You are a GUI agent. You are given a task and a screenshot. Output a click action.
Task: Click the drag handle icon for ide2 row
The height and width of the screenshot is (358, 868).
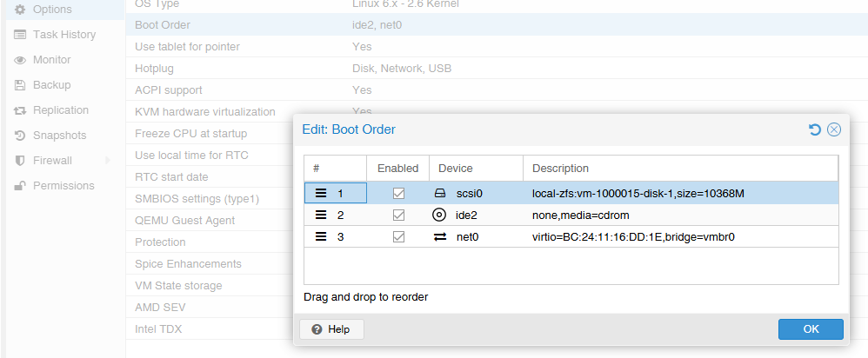(x=321, y=215)
